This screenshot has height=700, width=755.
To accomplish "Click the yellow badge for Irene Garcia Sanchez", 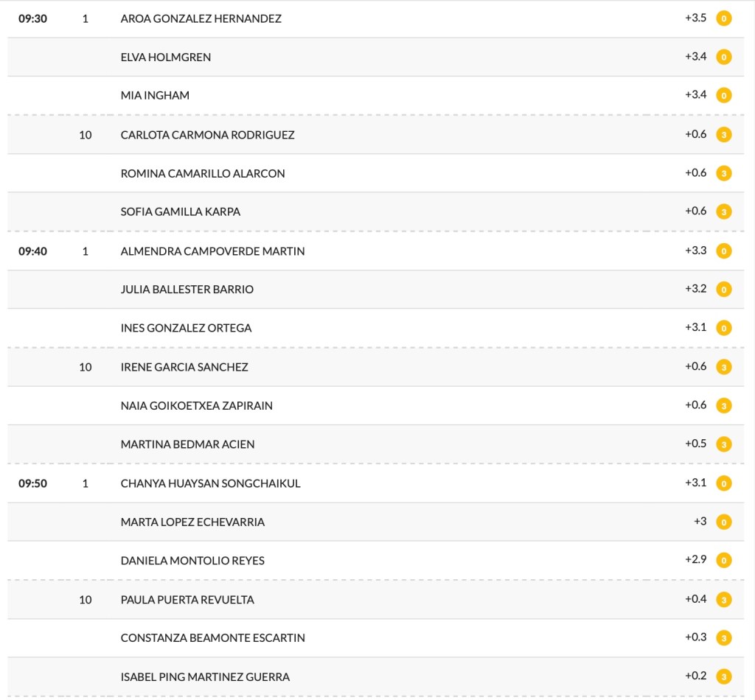I will tap(724, 367).
